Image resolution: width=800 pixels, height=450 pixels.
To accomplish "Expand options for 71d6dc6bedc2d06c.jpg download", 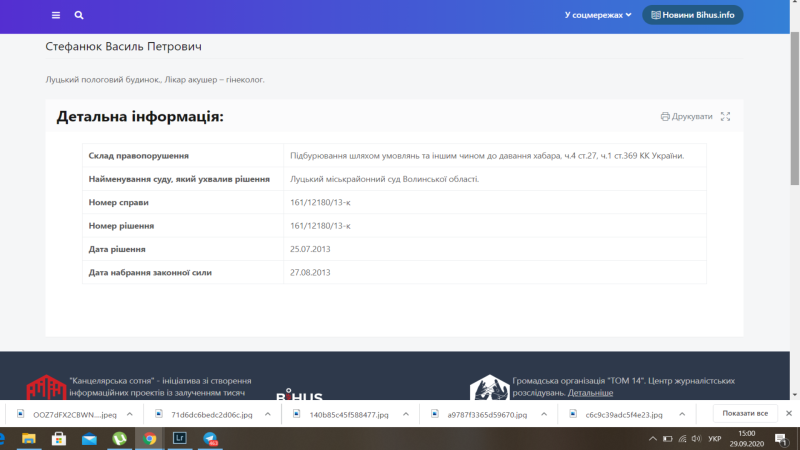I will point(266,414).
